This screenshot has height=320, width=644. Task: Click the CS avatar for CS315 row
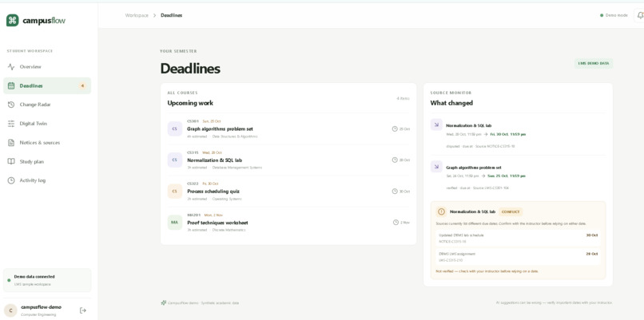tap(174, 160)
